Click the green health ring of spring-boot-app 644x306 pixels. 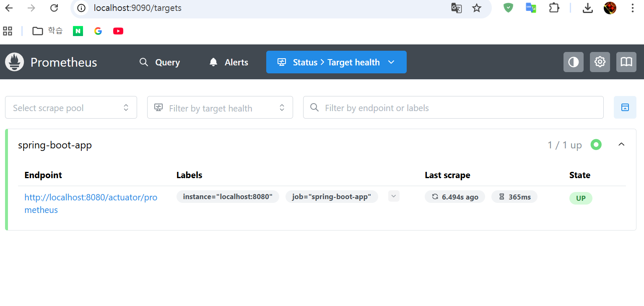coord(596,145)
